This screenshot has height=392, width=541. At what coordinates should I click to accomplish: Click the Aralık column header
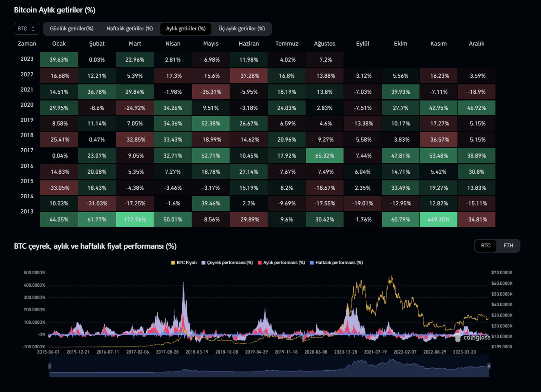477,44
